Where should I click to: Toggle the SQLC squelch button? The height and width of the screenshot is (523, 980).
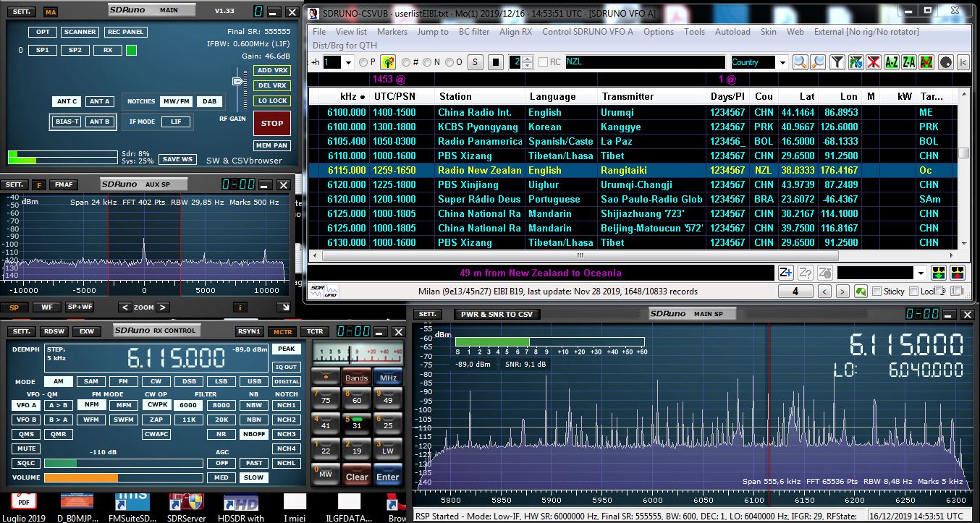pos(27,463)
